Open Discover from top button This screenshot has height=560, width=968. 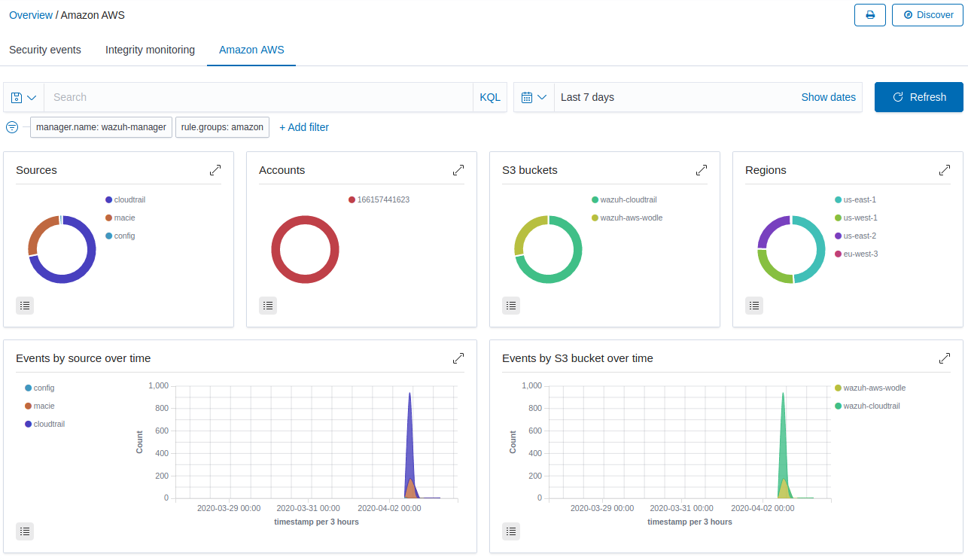pos(927,15)
